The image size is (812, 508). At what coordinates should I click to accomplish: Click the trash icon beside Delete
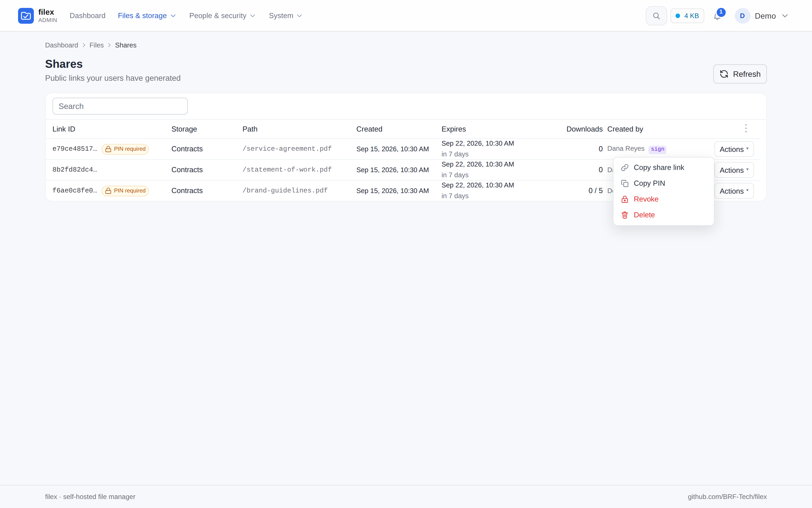[x=625, y=215]
